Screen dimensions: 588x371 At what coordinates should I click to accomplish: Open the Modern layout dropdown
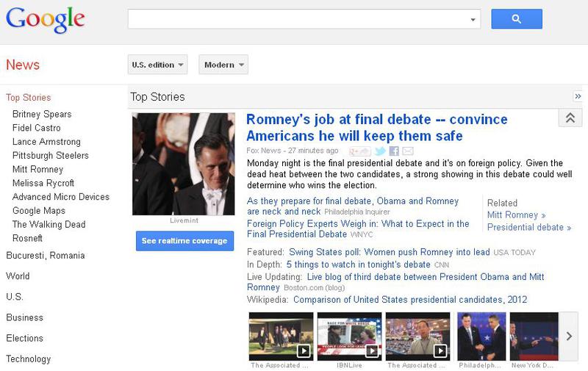223,65
